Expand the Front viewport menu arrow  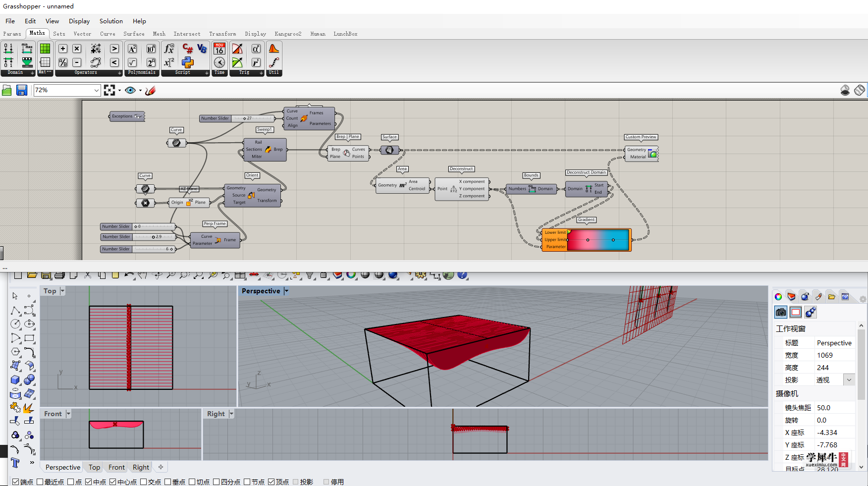point(68,414)
